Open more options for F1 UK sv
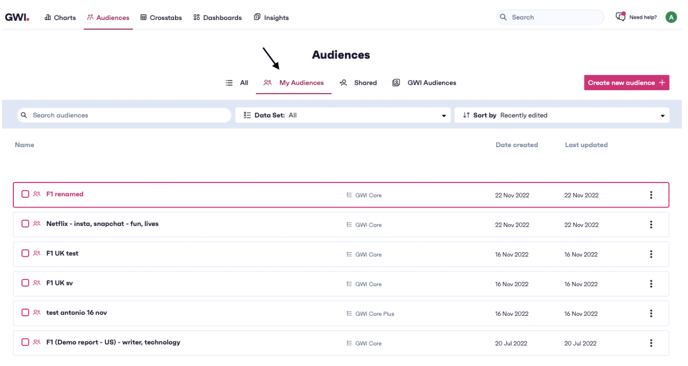 pyautogui.click(x=651, y=284)
